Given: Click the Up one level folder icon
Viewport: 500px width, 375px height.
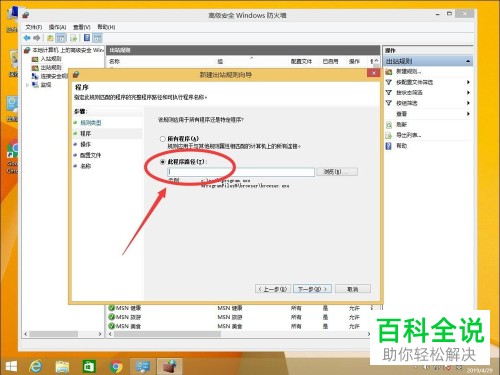Looking at the screenshot, I should 50,38.
